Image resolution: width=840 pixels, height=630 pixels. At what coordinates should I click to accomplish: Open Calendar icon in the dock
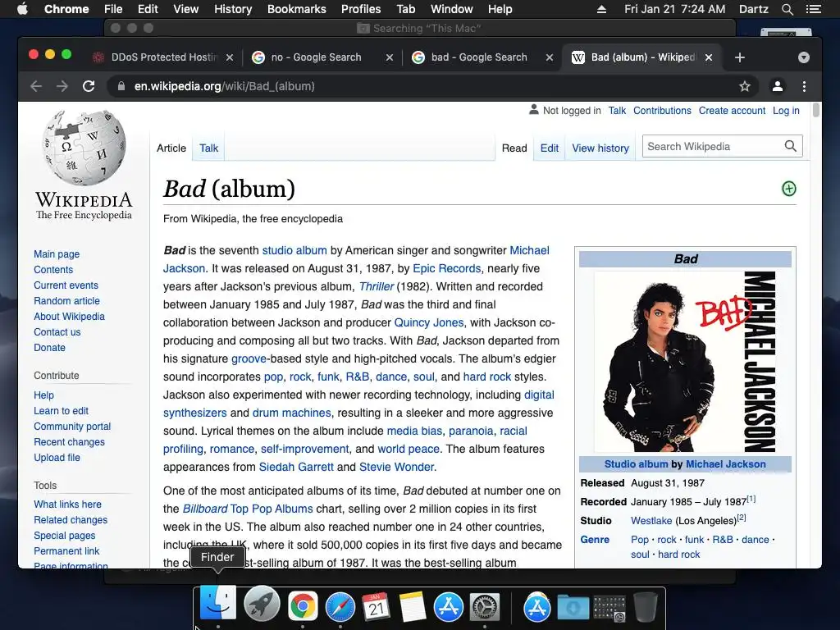click(376, 606)
